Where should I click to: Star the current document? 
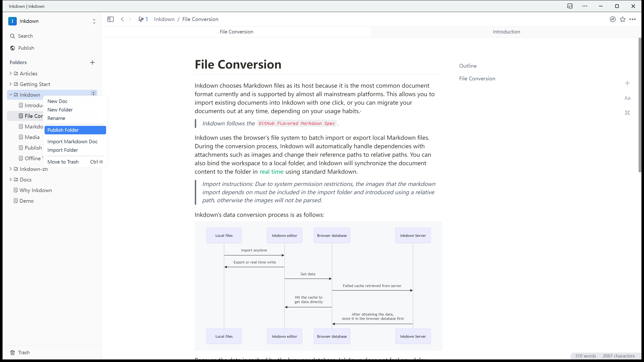click(623, 19)
